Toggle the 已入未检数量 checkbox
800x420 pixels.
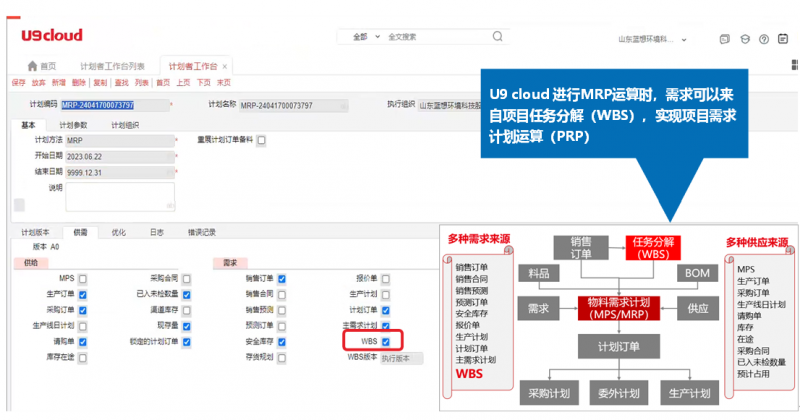[x=187, y=294]
